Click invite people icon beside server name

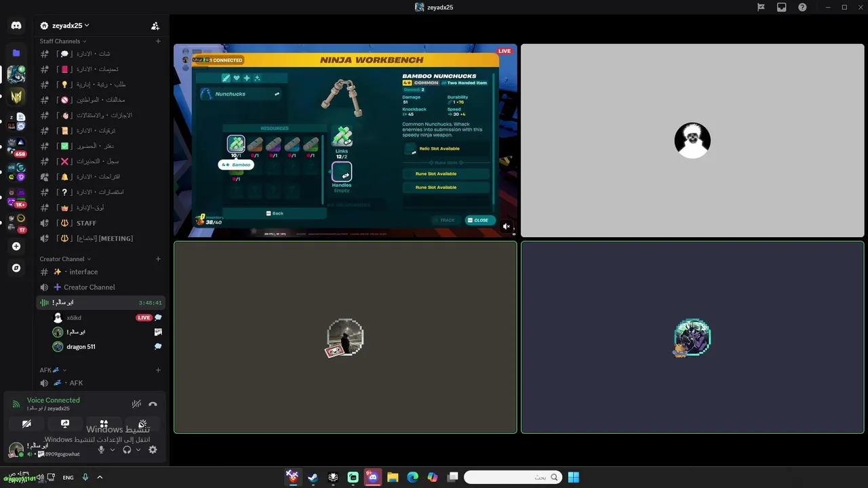click(155, 26)
